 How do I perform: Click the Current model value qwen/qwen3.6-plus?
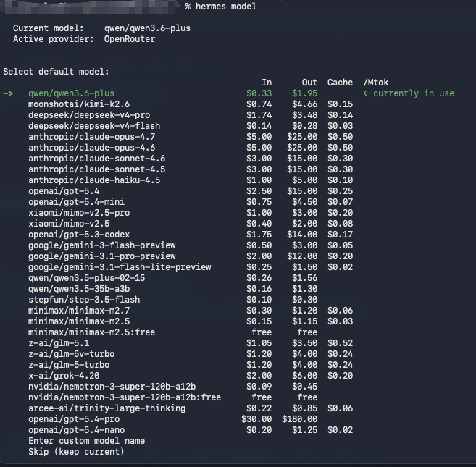click(147, 28)
